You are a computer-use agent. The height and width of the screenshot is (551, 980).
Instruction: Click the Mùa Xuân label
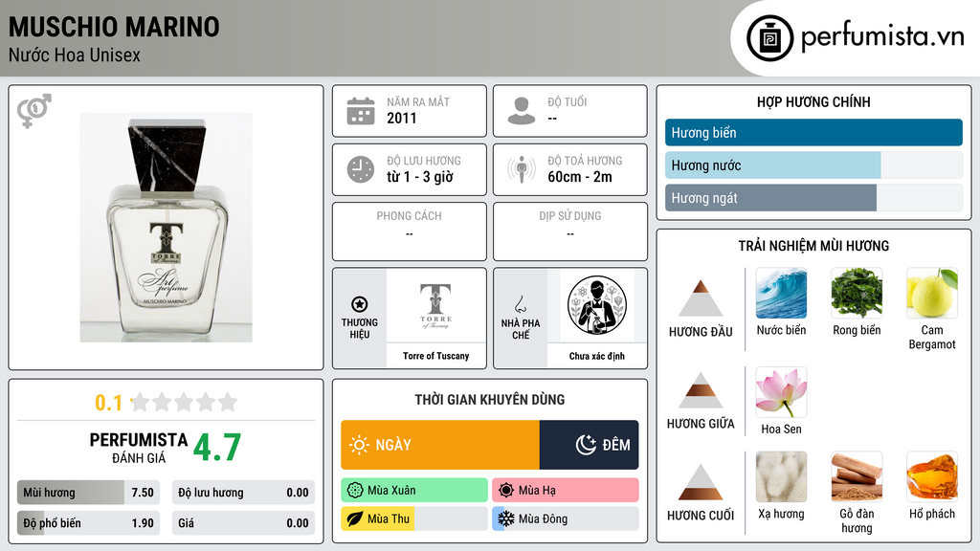click(391, 491)
